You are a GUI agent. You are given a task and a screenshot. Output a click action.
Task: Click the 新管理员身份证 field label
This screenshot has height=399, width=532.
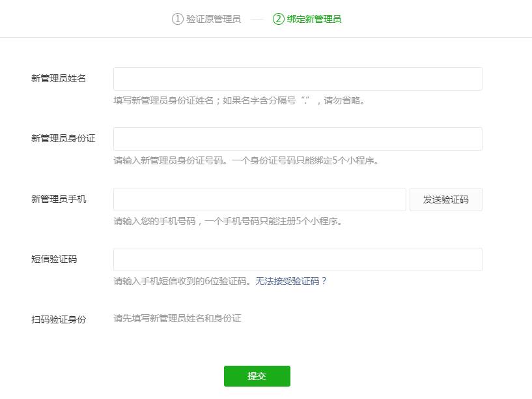coord(63,139)
